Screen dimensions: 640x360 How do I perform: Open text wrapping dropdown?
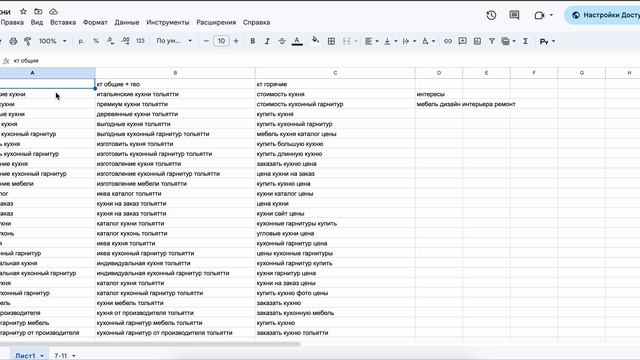click(409, 41)
